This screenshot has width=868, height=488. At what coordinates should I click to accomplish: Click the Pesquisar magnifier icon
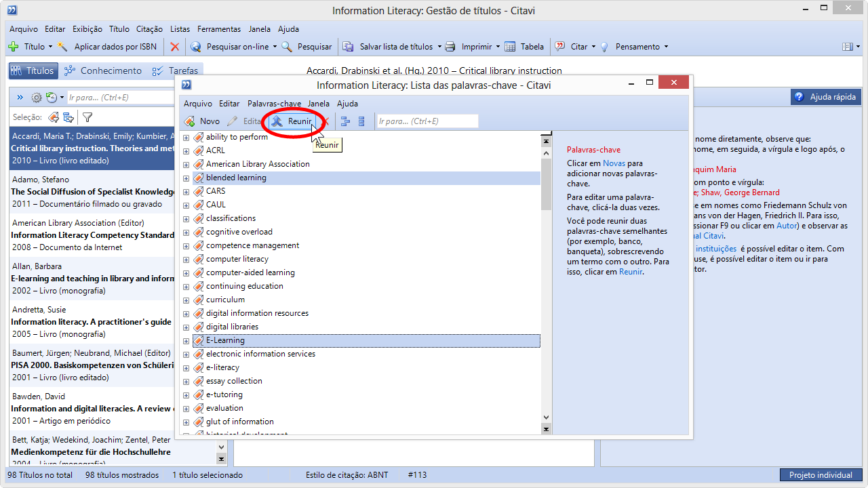(x=287, y=47)
